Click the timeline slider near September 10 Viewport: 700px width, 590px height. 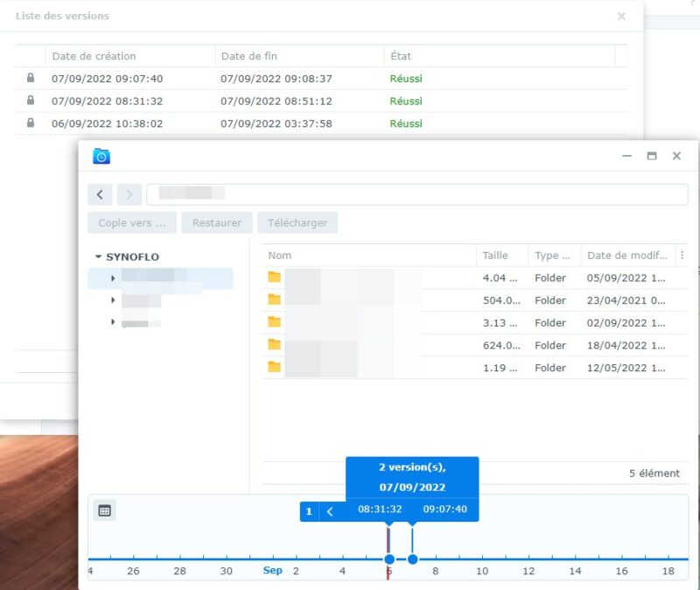point(482,558)
